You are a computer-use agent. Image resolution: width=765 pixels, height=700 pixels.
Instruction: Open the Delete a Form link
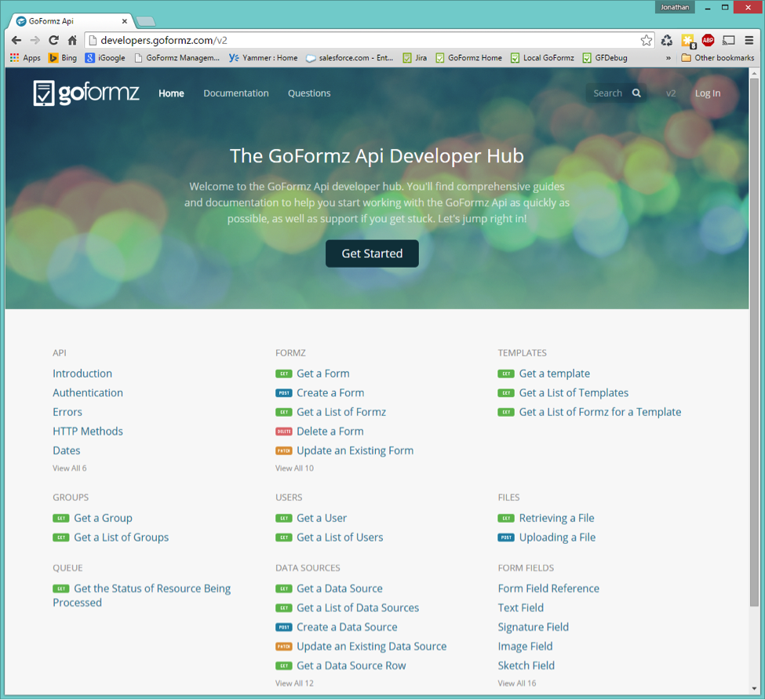click(x=330, y=431)
